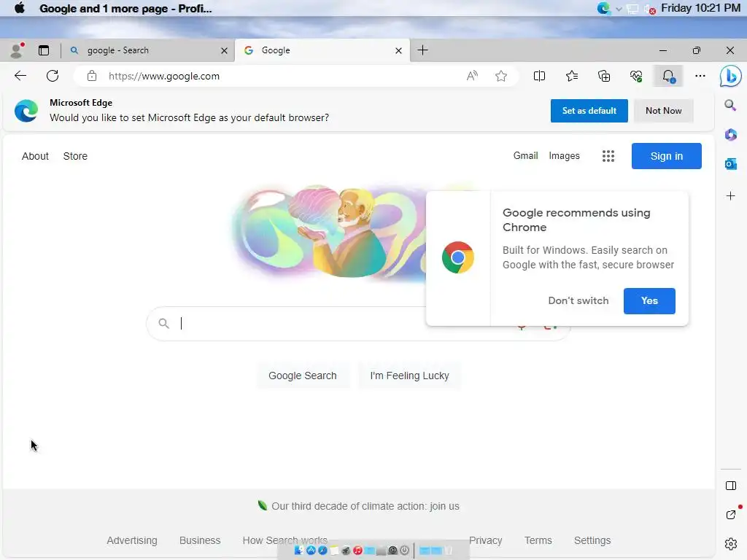Viewport: 747px width, 560px height.
Task: Dismiss the prompt with Not Now
Action: (x=664, y=111)
